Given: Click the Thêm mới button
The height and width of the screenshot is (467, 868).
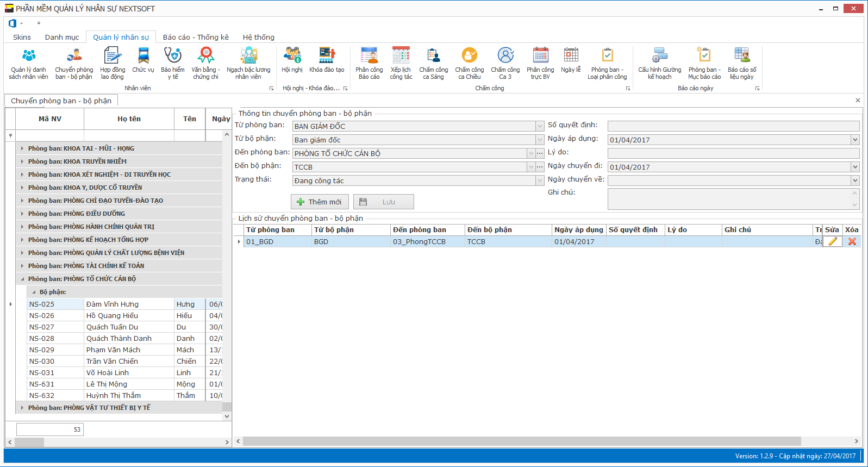Looking at the screenshot, I should click(320, 202).
